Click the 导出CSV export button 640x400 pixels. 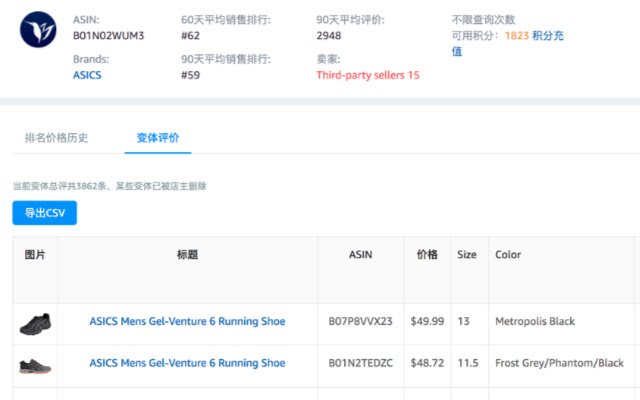click(x=44, y=213)
